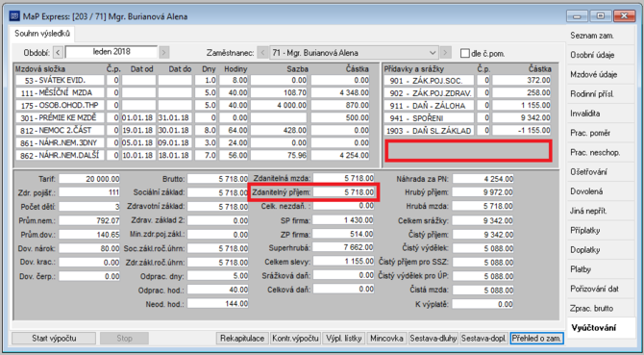
Task: Select previous employee arrow button
Action: click(262, 53)
